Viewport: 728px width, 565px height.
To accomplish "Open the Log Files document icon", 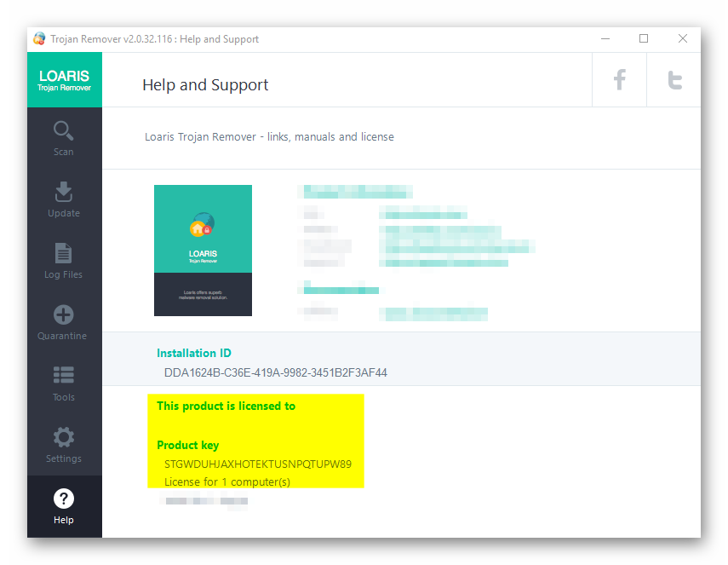I will pos(64,253).
